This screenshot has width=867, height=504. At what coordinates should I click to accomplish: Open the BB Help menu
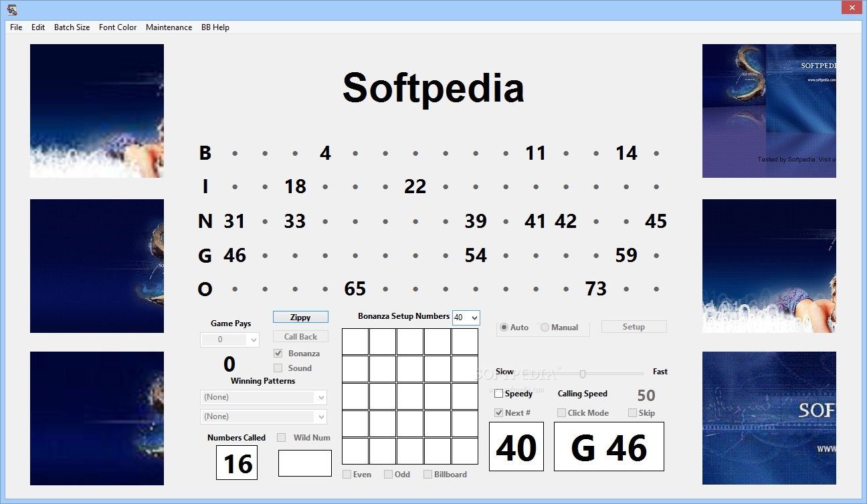click(215, 27)
